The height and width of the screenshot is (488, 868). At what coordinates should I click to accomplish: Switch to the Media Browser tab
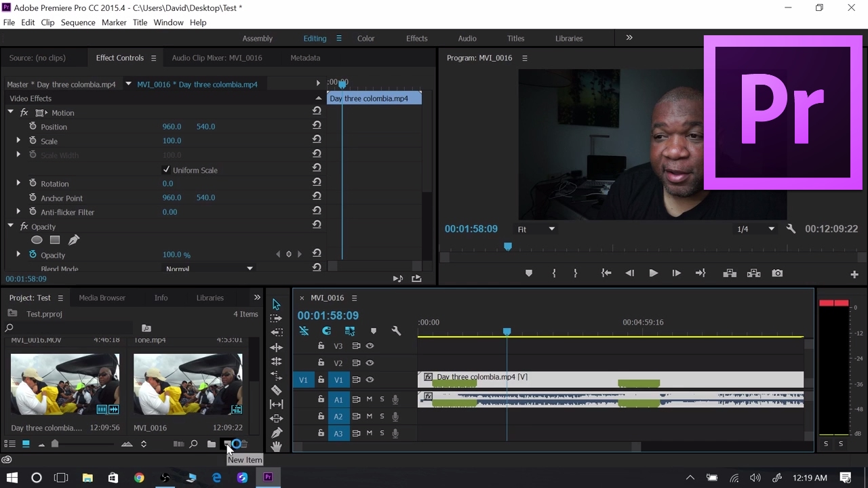pos(102,298)
